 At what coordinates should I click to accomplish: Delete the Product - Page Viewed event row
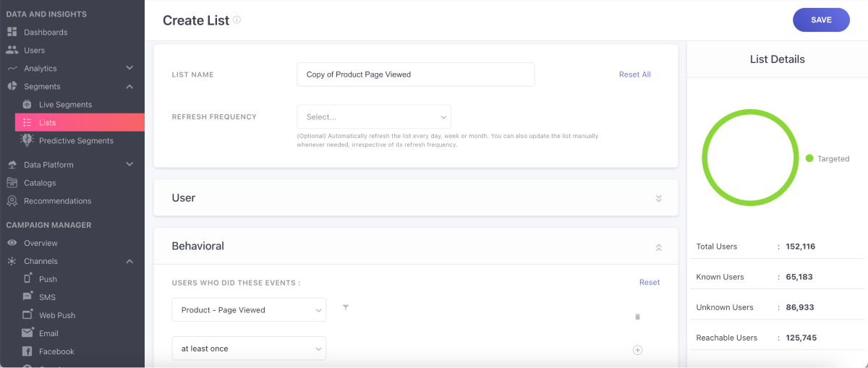(637, 317)
